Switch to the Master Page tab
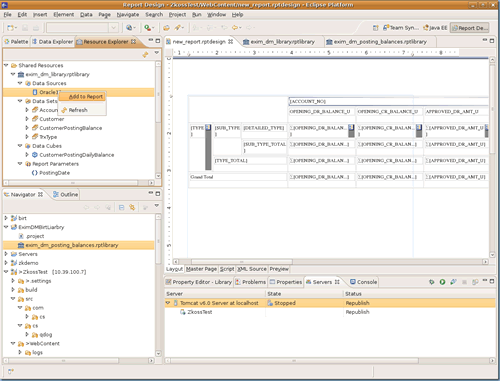This screenshot has height=381, width=500. tap(201, 269)
